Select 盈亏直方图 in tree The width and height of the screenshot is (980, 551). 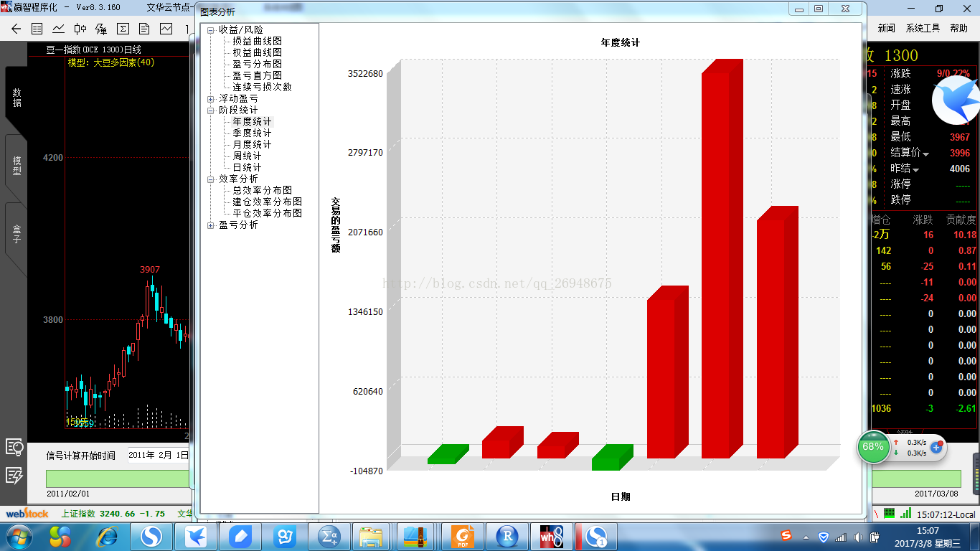pyautogui.click(x=257, y=75)
